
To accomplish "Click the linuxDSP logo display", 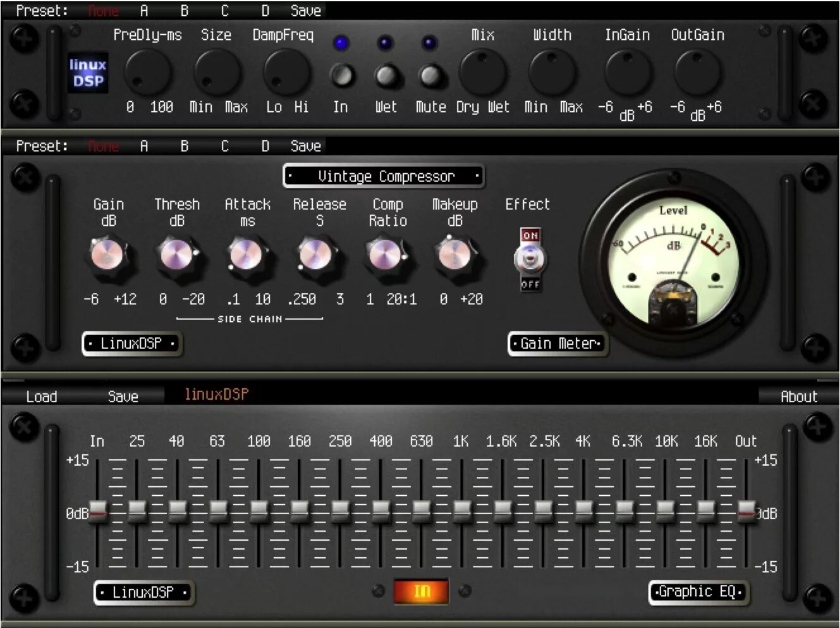I will 87,72.
